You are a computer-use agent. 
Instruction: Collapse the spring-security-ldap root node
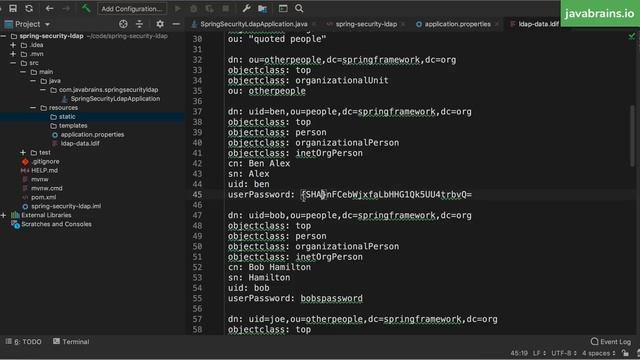(4, 36)
